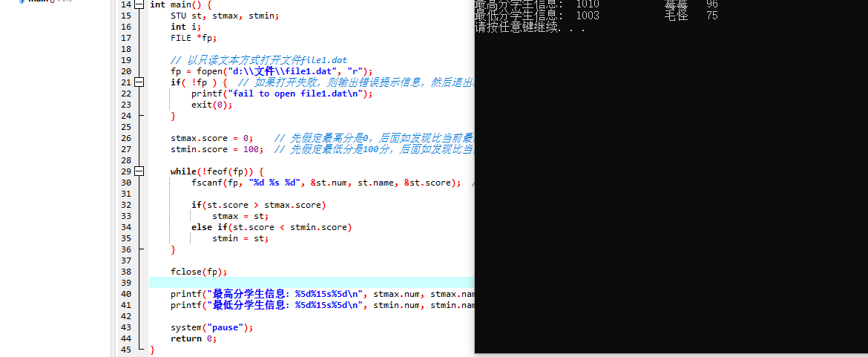Click '最低分学生信息:' label in the console window
This screenshot has width=868, height=357.
[x=520, y=16]
